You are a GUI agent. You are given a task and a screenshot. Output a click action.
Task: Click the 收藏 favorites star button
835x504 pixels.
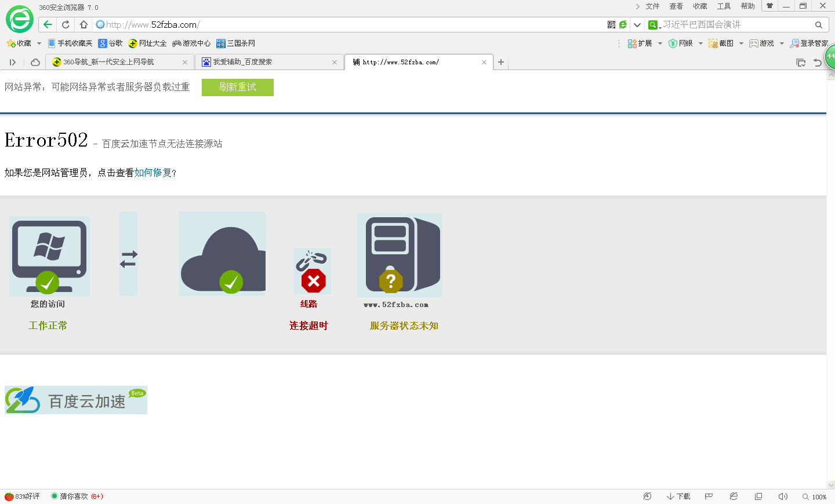(x=19, y=43)
